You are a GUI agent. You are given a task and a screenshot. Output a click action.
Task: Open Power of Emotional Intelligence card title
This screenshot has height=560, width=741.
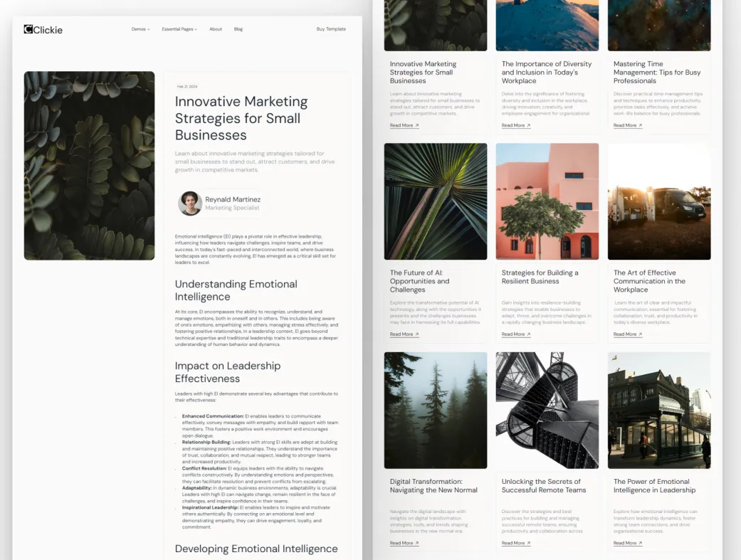point(655,486)
